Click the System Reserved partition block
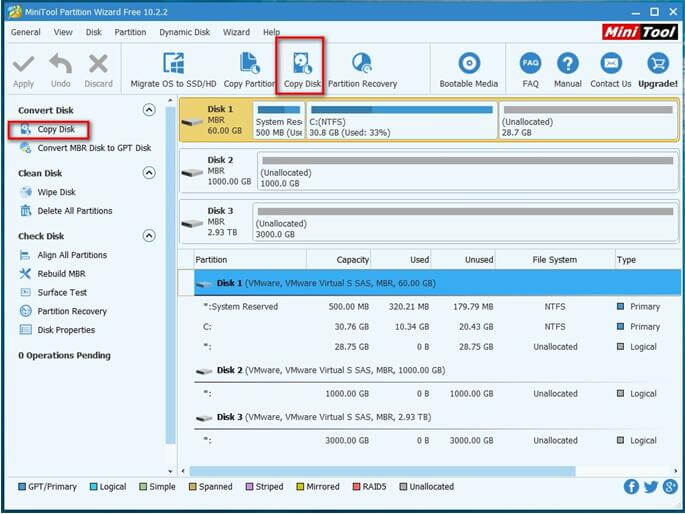The image size is (685, 514). point(279,121)
